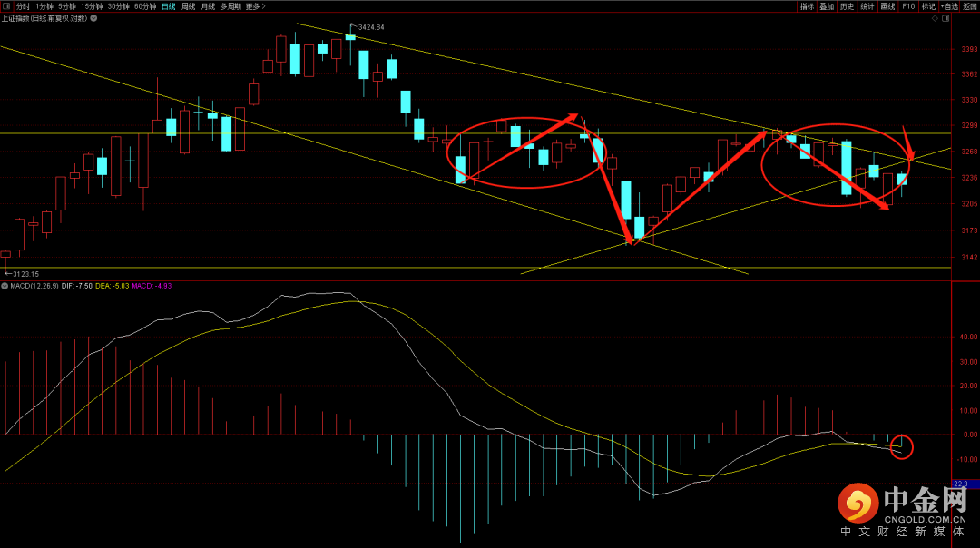Open the 历史 history button
The height and width of the screenshot is (548, 980).
(x=847, y=6)
